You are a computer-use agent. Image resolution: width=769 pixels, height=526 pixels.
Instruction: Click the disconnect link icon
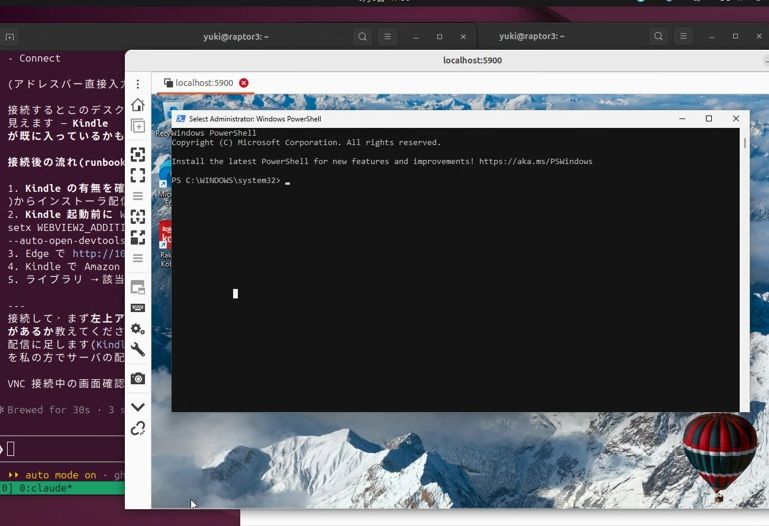(x=138, y=428)
